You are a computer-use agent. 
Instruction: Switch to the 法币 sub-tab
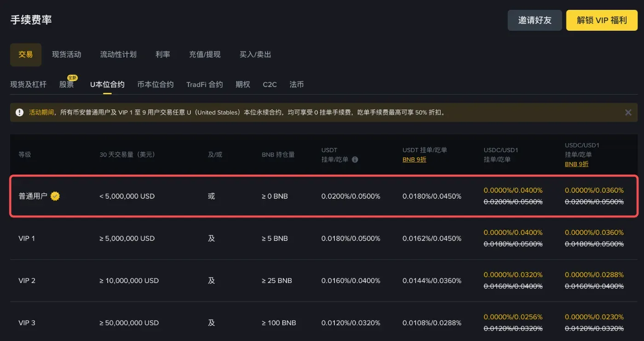(297, 85)
